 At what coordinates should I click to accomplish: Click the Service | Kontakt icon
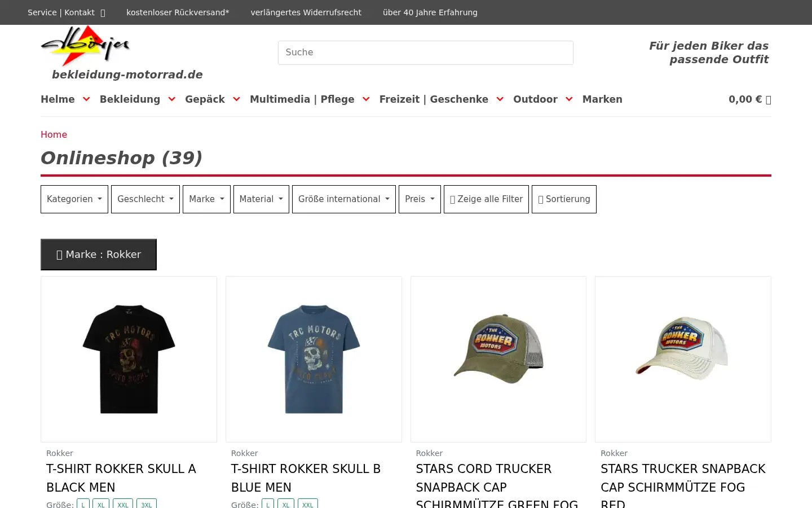tap(103, 13)
